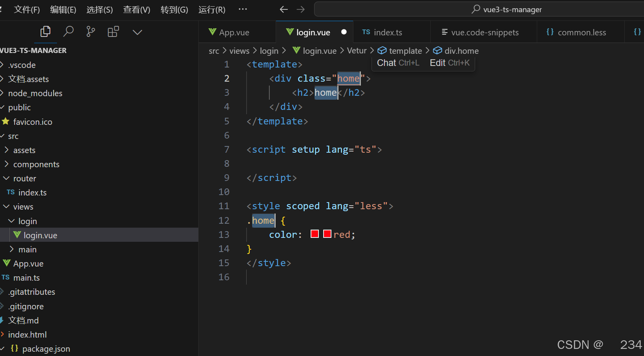Click the search icon in the sidebar toolbar

(x=68, y=31)
